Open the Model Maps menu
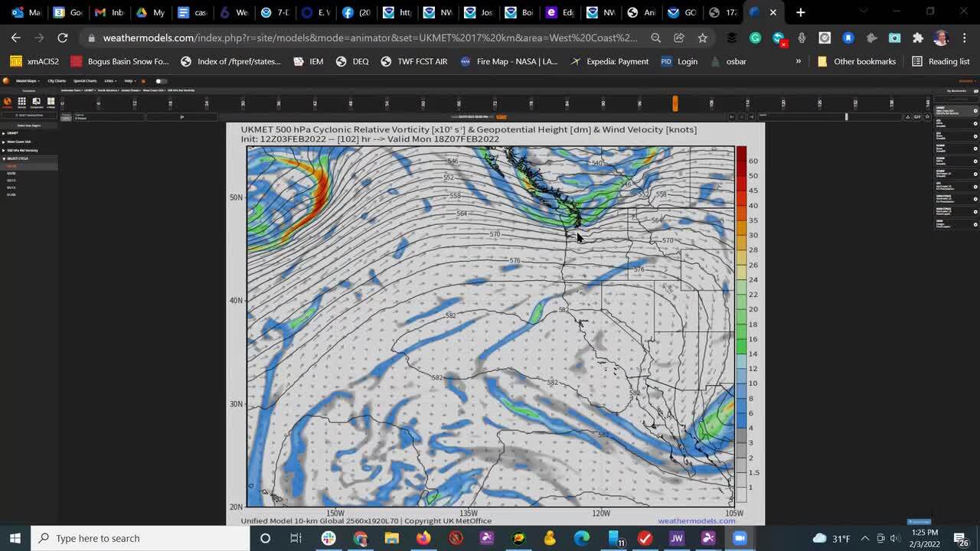 (26, 80)
